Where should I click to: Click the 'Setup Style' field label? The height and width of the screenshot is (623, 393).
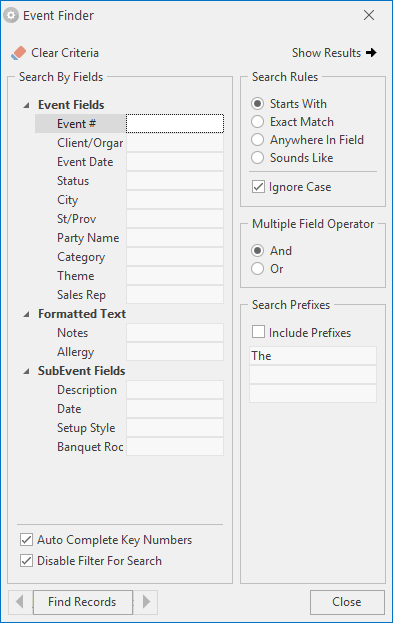[86, 428]
